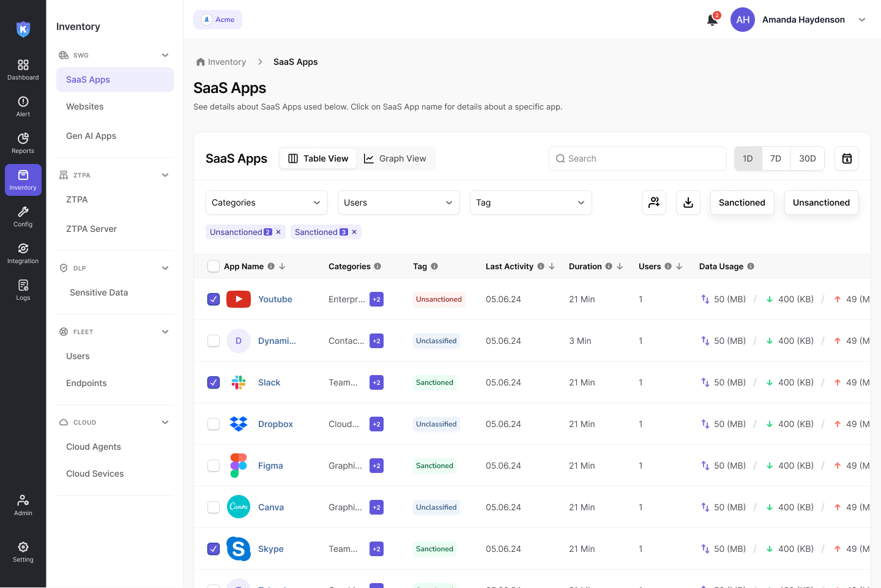Viewport: 881px width, 588px height.
Task: Click the Search input field
Action: point(638,158)
